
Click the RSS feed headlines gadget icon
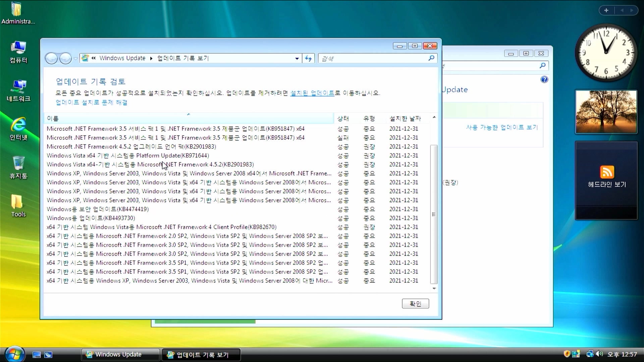pyautogui.click(x=607, y=172)
